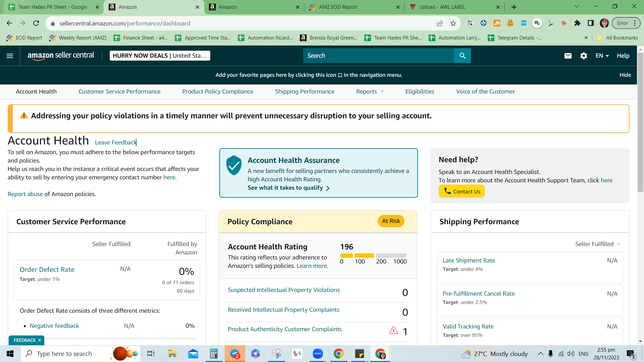
Task: View site information lock icon
Action: coord(52,23)
